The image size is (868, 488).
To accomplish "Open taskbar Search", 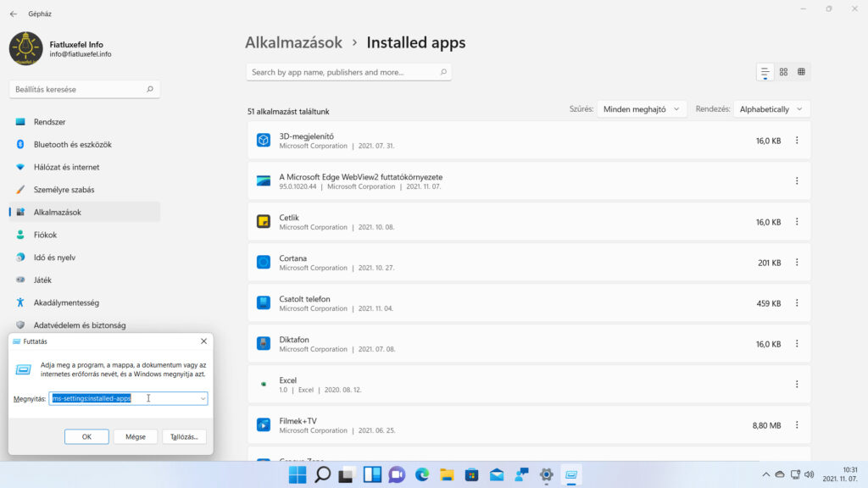I will tap(323, 474).
